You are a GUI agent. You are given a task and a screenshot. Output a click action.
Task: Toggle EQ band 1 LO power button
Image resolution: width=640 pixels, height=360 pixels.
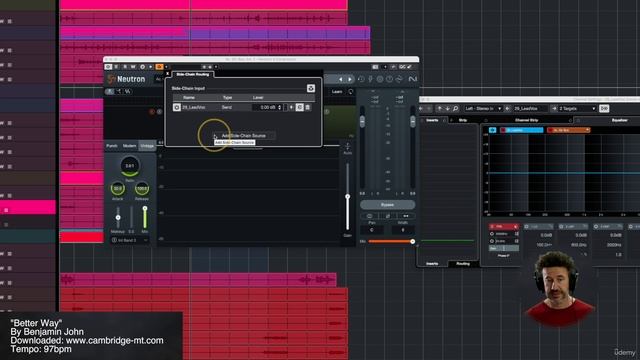click(527, 227)
